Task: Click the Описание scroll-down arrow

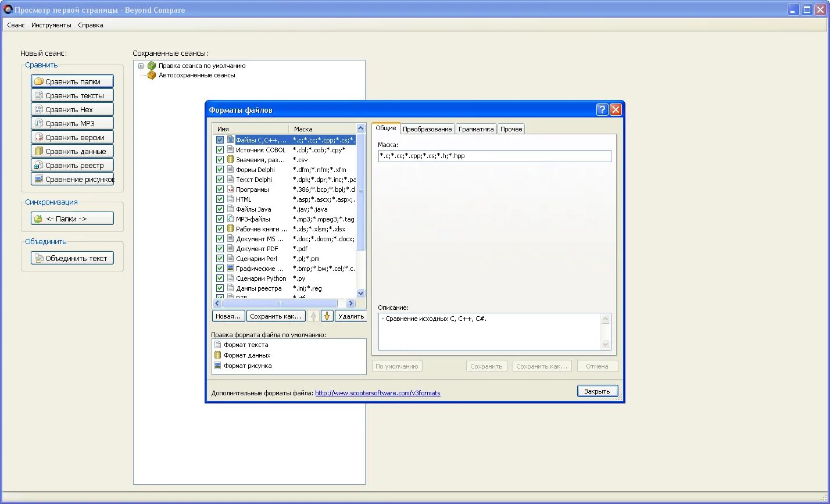Action: (x=606, y=345)
